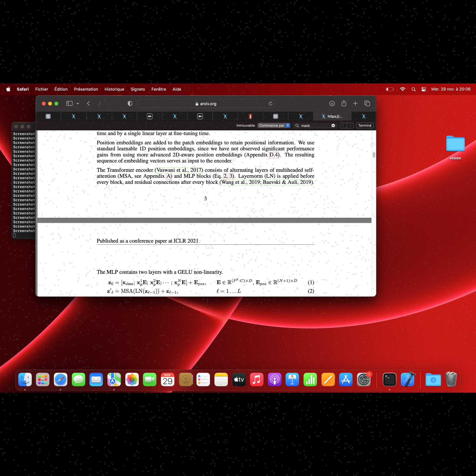Click the 'Terminé' button in search bar

point(364,126)
